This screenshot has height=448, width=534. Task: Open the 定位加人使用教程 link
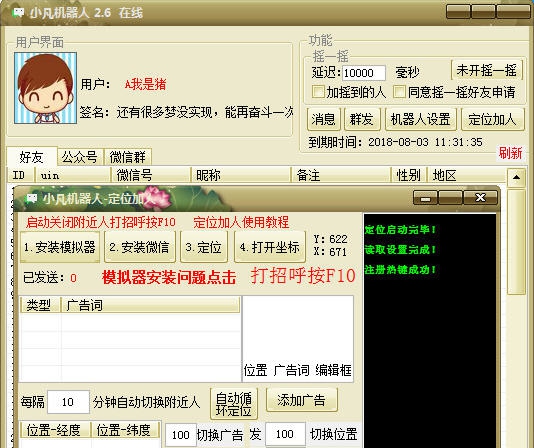241,222
